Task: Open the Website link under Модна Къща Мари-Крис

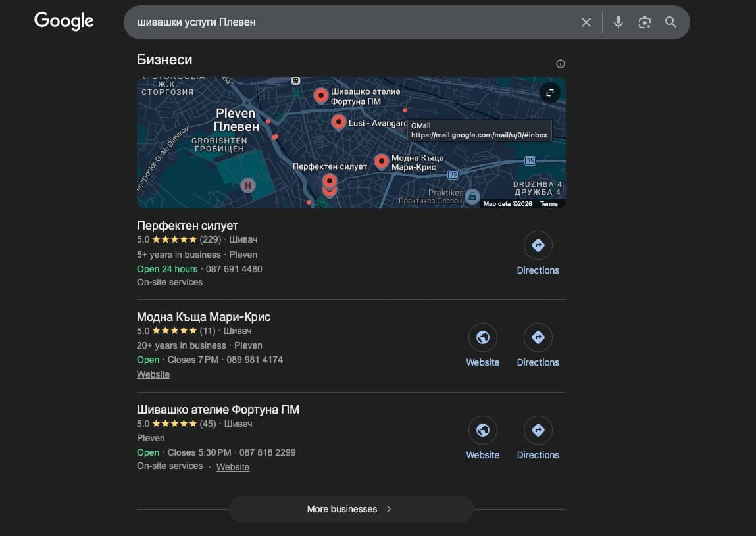Action: [153, 374]
